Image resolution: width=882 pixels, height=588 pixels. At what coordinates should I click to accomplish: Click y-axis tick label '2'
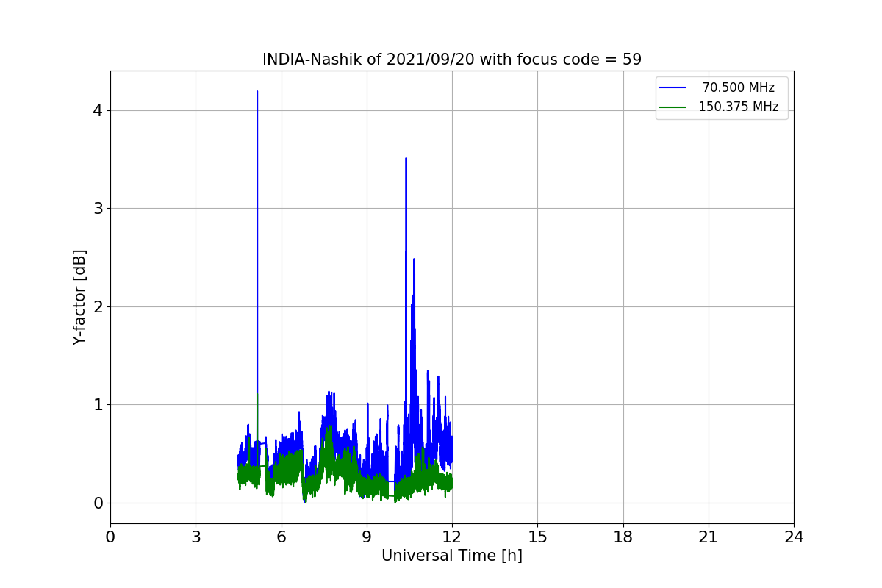coord(98,306)
